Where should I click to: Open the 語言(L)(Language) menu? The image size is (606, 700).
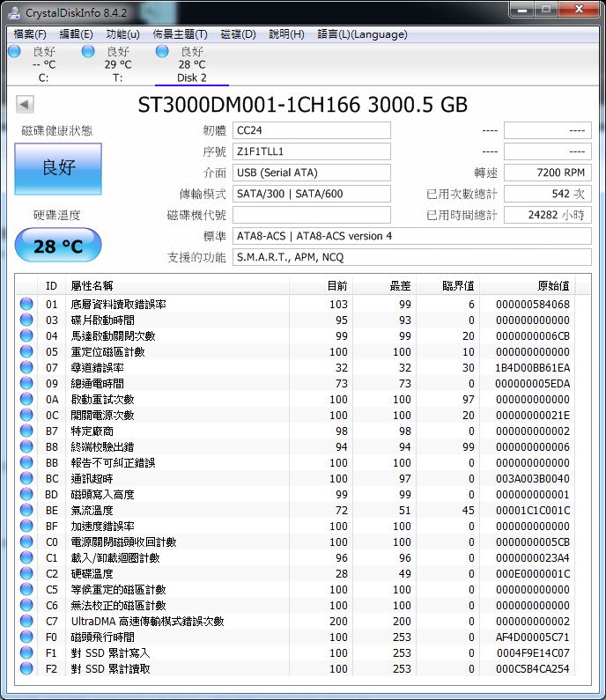(x=362, y=34)
